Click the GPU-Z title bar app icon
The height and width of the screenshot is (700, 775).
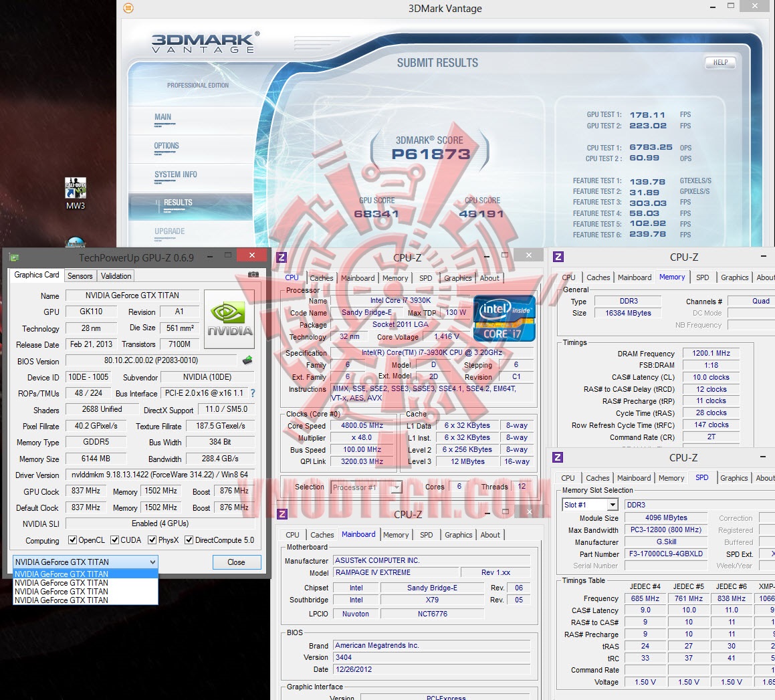14,257
